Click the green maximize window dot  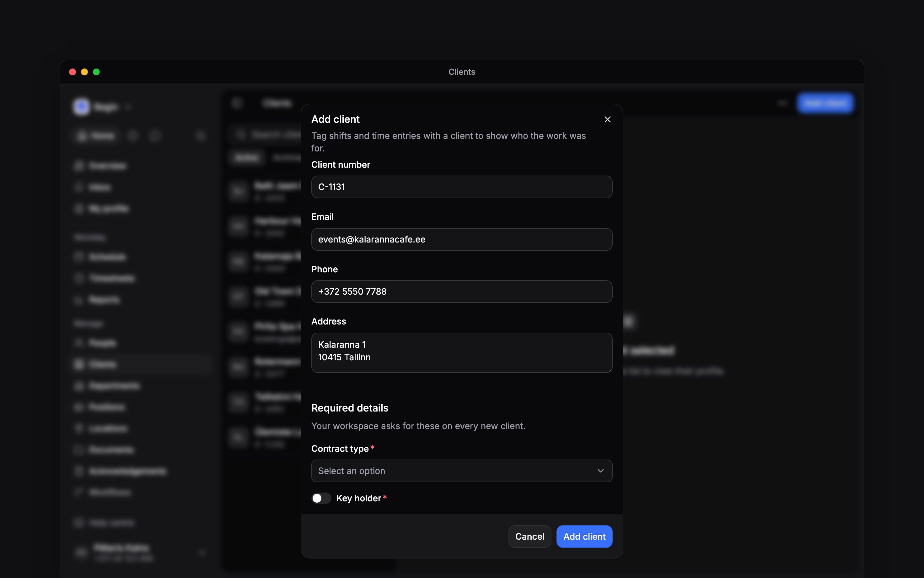click(x=97, y=72)
